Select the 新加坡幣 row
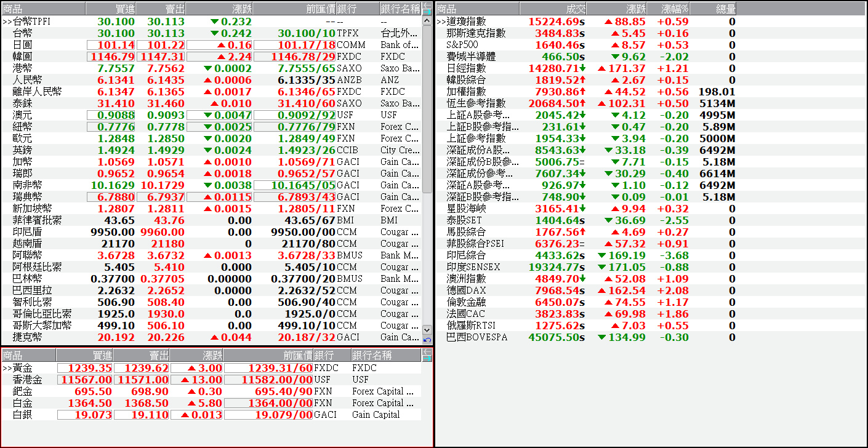 [x=211, y=209]
